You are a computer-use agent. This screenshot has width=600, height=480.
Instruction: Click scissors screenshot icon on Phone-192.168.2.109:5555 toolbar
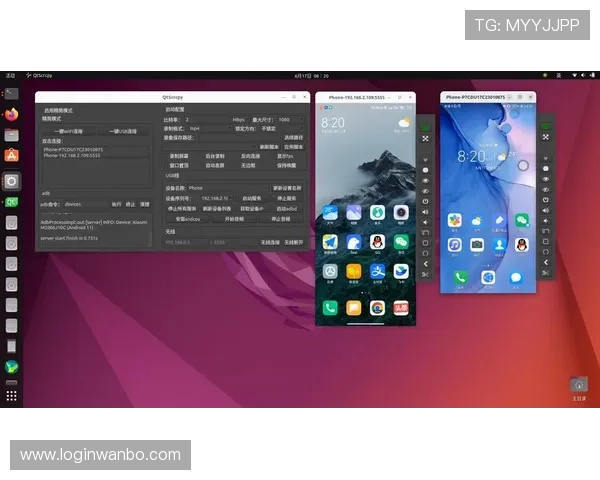[425, 274]
